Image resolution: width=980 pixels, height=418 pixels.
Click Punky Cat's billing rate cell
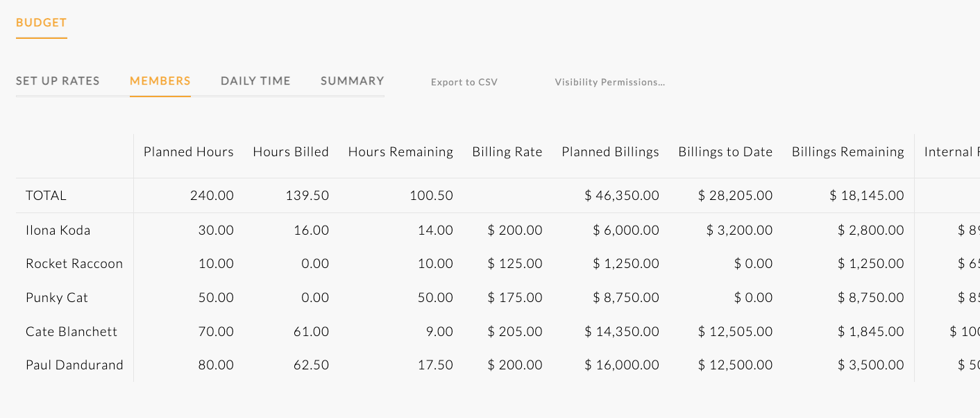pos(515,297)
